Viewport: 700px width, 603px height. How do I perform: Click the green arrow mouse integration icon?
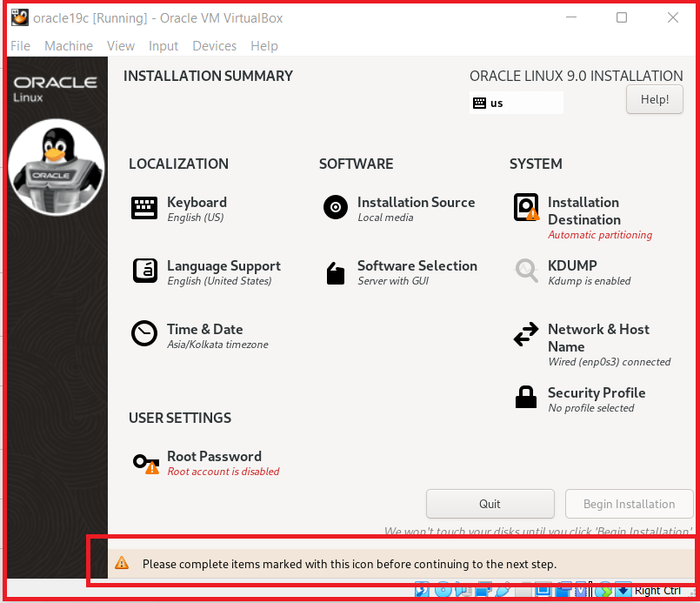tap(604, 591)
